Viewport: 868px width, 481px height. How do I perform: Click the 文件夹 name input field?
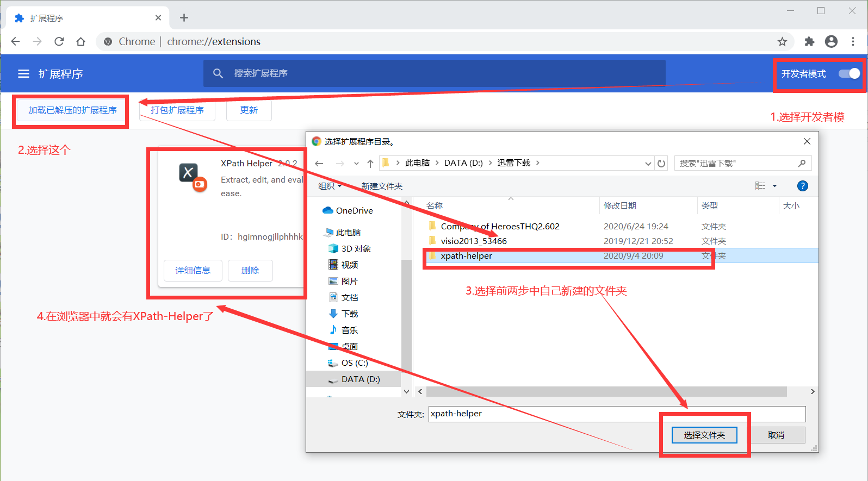coord(617,414)
